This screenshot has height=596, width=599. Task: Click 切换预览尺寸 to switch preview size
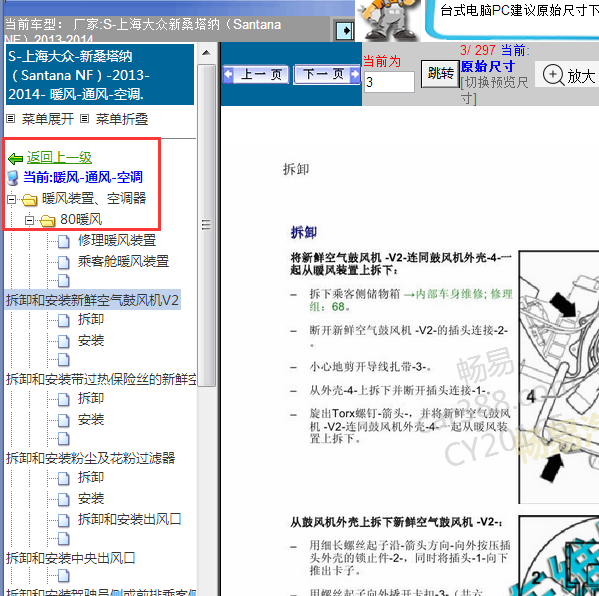click(494, 90)
